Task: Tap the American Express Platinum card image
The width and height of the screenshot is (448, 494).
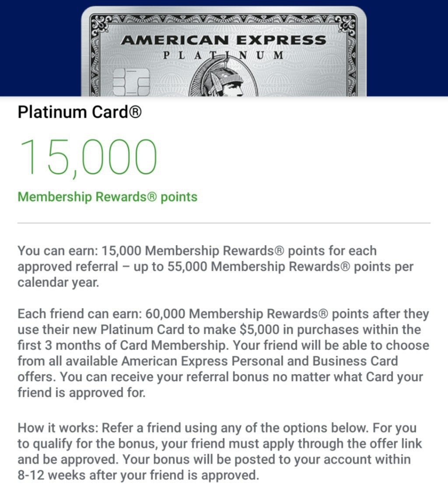Action: coord(224,51)
